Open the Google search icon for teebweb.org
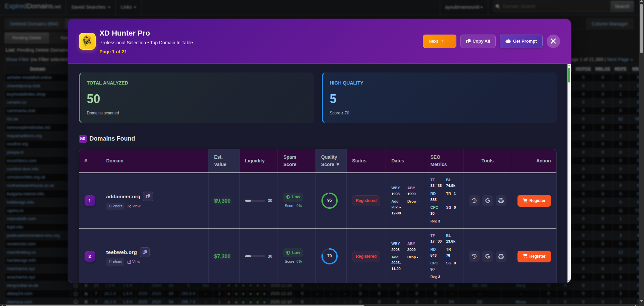644x306 pixels. (487, 256)
